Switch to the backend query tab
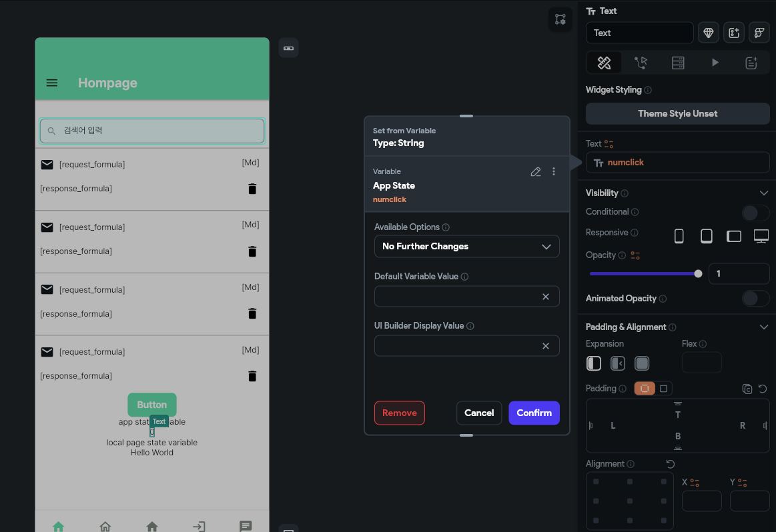This screenshot has height=532, width=776. [x=678, y=63]
